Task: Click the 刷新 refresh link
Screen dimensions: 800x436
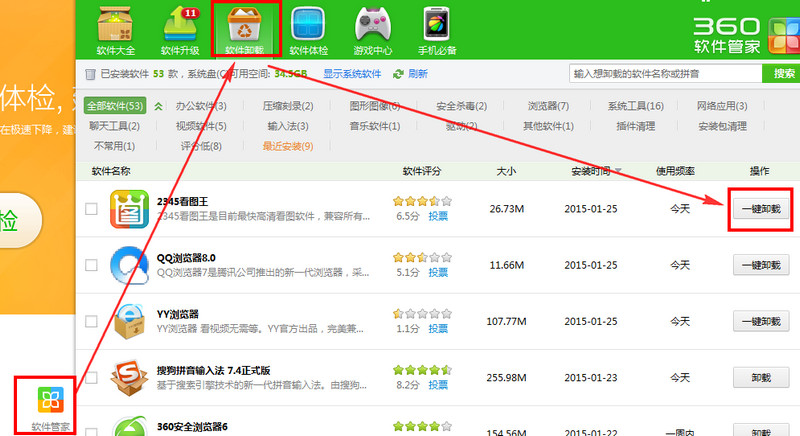Action: (x=417, y=74)
